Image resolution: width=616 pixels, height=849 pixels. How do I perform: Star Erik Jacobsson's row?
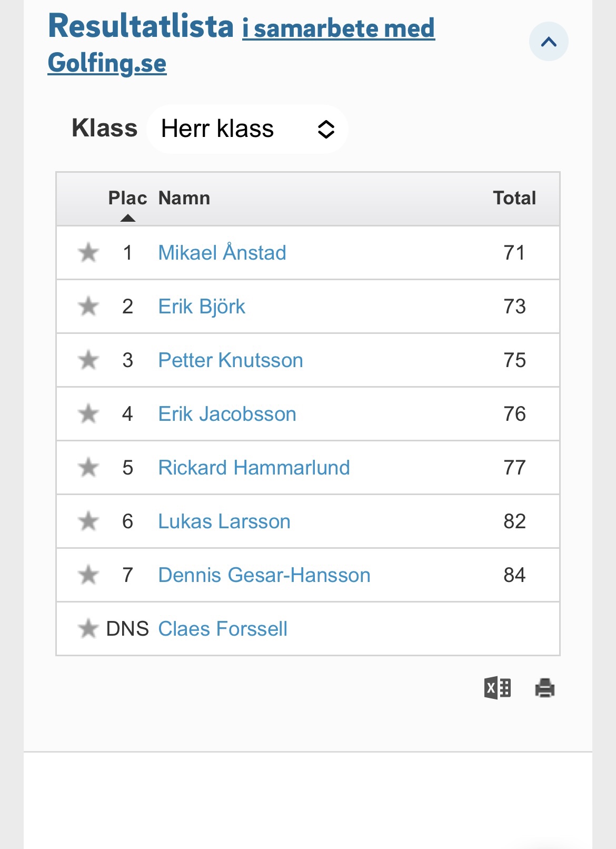click(x=88, y=414)
